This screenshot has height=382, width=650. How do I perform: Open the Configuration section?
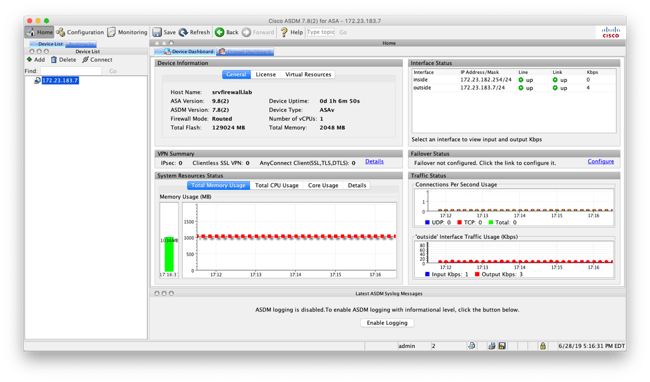click(x=80, y=32)
